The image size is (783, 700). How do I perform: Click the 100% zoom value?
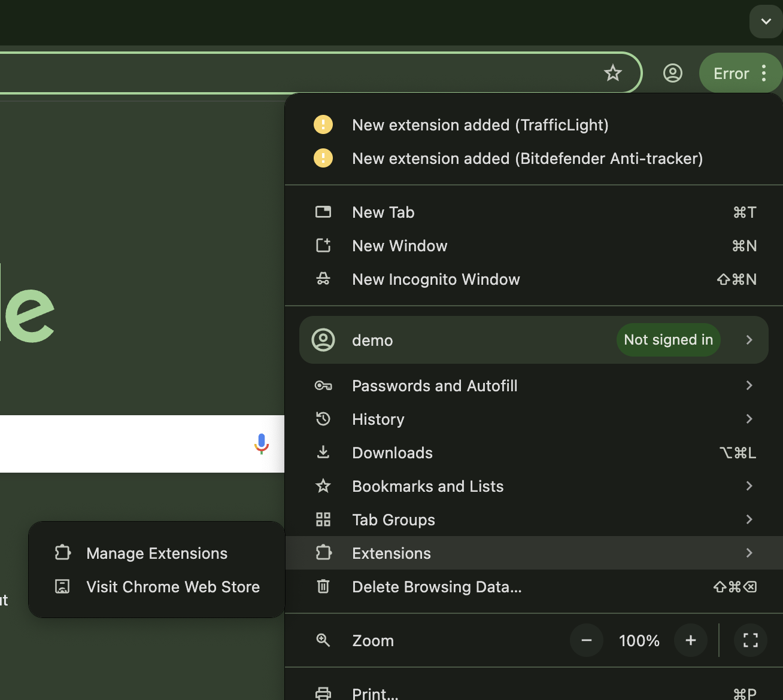[639, 641]
